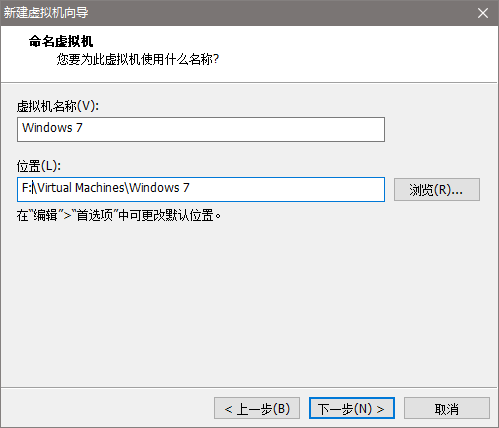Click the 命名虚拟机 heading
Viewport: 499px width, 428px height.
tap(61, 42)
